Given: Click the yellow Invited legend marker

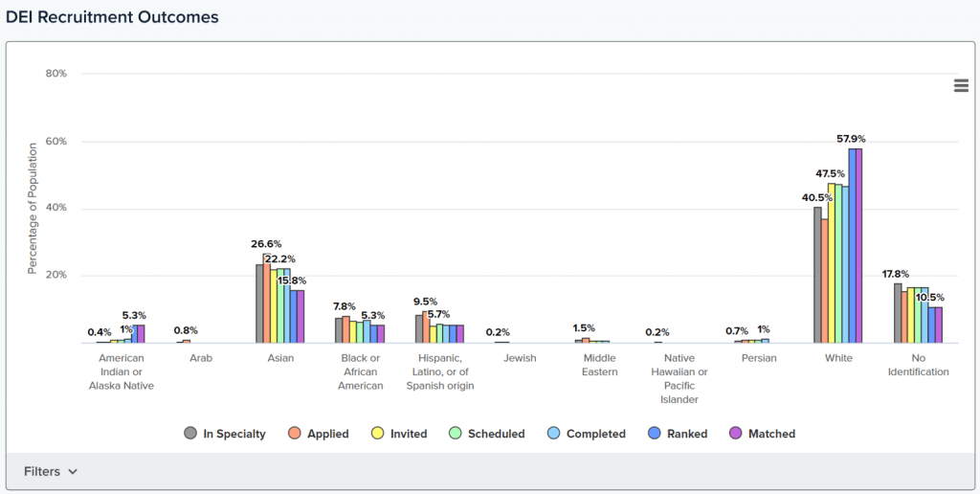Looking at the screenshot, I should tap(377, 434).
